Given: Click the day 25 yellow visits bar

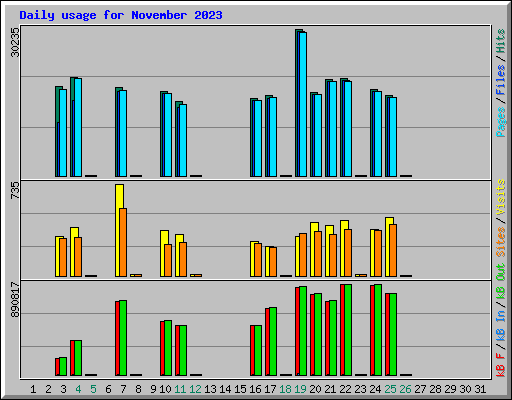Looking at the screenshot, I should pyautogui.click(x=389, y=247).
